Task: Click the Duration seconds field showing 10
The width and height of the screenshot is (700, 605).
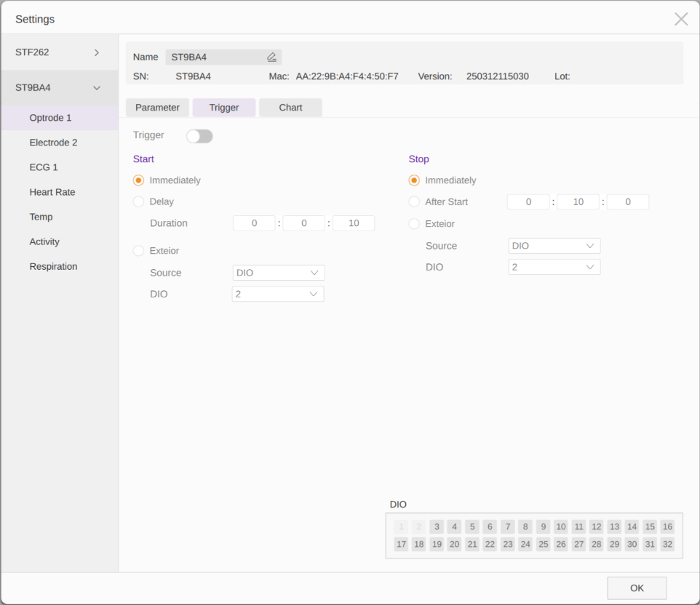Action: pyautogui.click(x=354, y=223)
